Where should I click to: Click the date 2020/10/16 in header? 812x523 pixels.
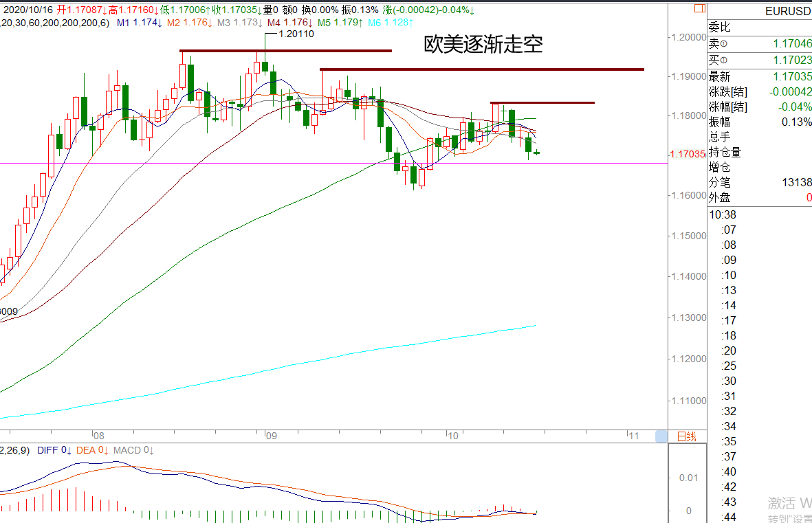[28, 10]
